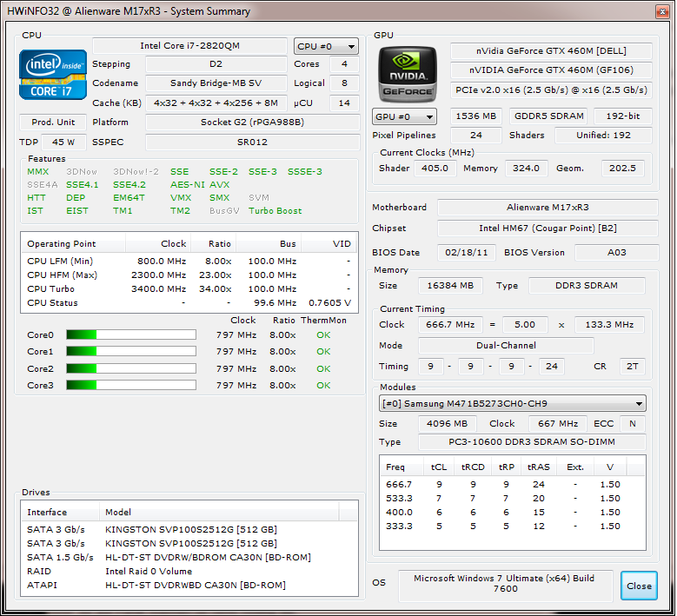Click the PC3-10600 DDR3 SDRAM SO-DIMM field
Viewport: 677px width, 616px height.
point(532,442)
